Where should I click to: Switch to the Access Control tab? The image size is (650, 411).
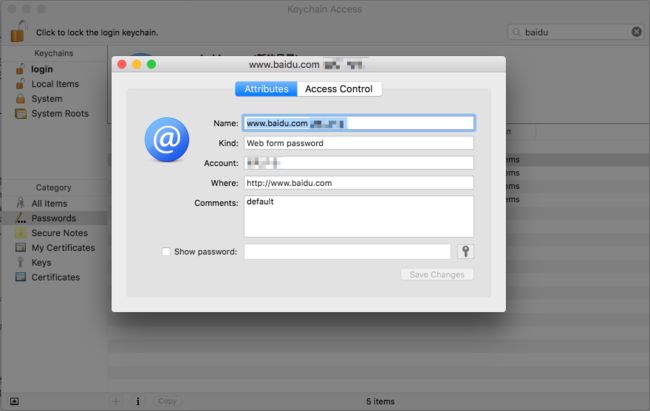339,89
